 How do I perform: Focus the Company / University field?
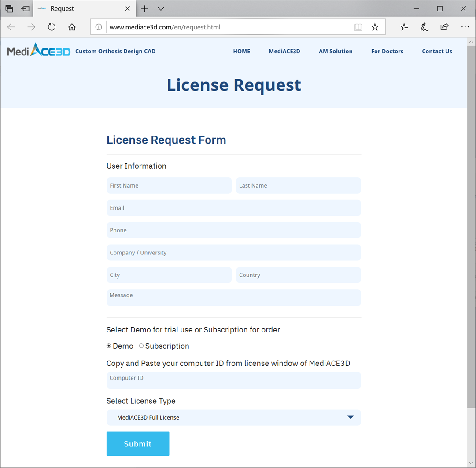(234, 253)
